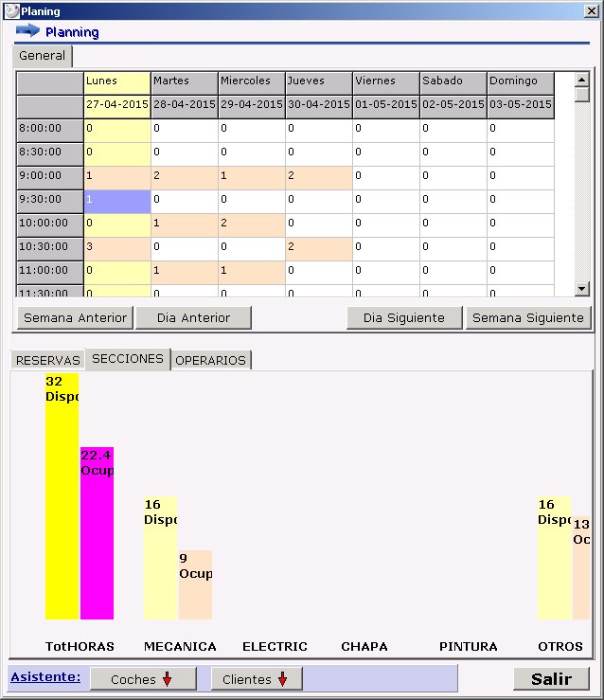The width and height of the screenshot is (604, 700).
Task: Click the Planing window title icon
Action: coord(11,10)
